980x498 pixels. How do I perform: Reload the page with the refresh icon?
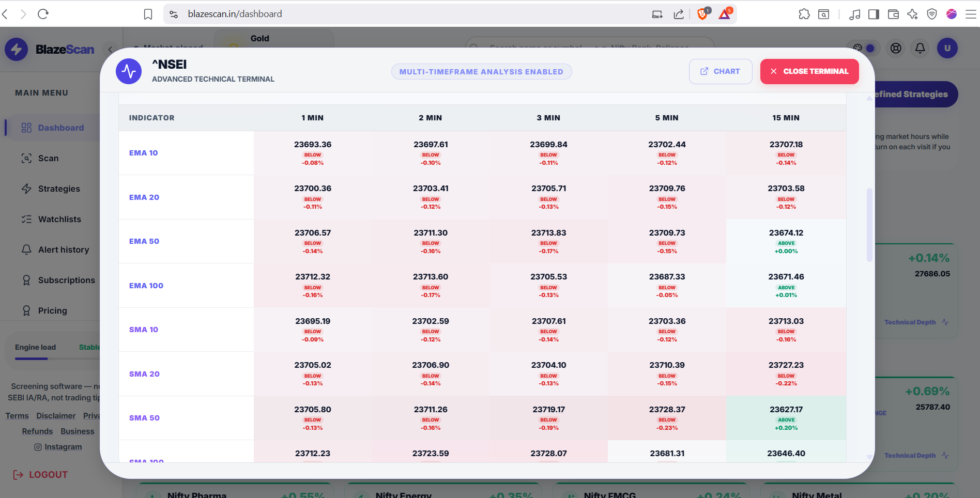pos(43,14)
